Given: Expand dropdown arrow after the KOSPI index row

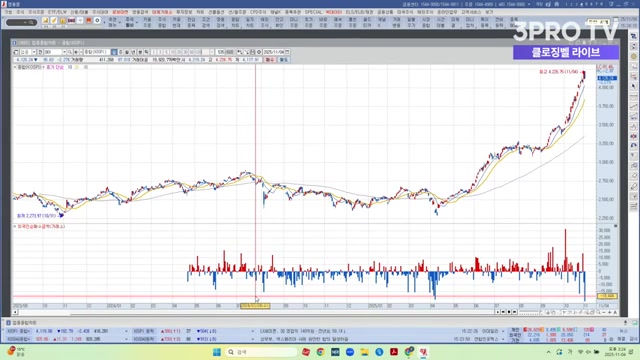Looking at the screenshot, I should [126, 331].
